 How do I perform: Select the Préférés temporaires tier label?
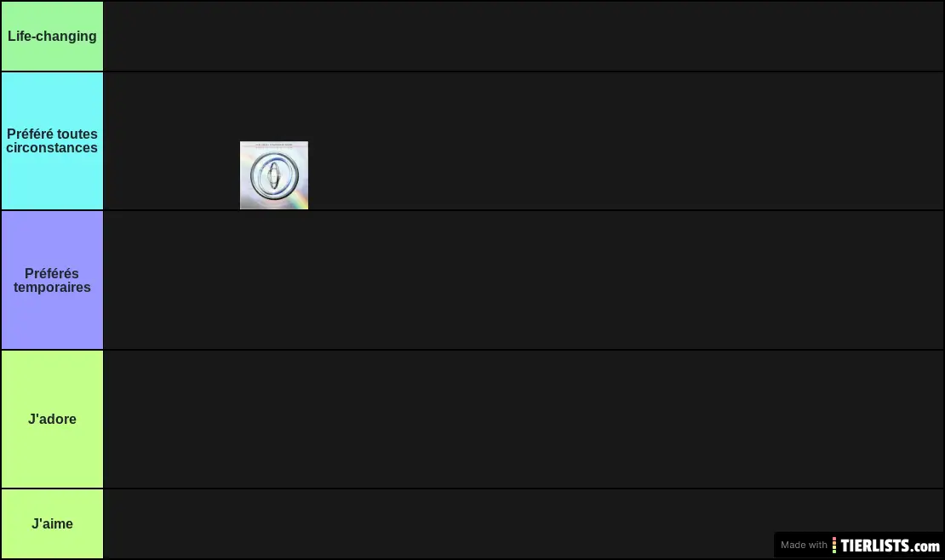coord(52,280)
